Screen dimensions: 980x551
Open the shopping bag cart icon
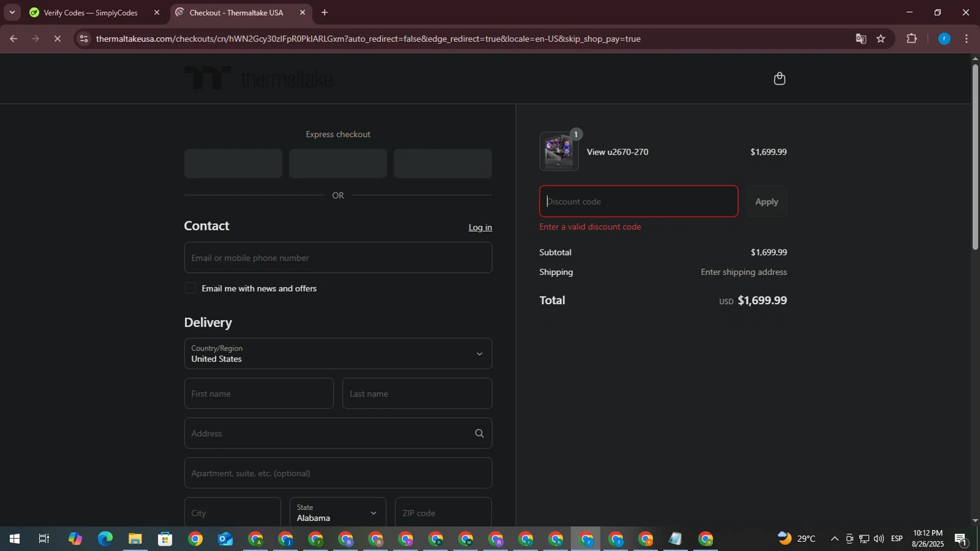tap(779, 79)
